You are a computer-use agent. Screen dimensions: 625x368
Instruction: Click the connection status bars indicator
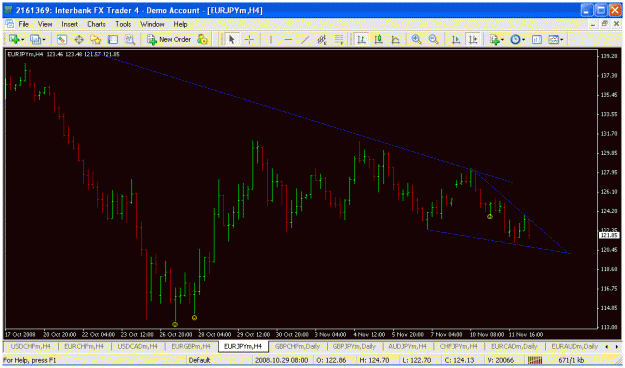click(x=535, y=360)
